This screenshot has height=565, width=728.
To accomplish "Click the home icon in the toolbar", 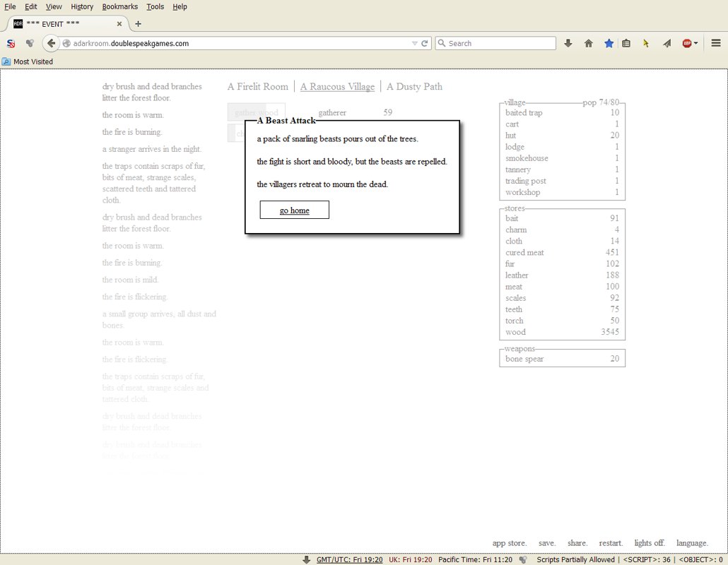I will click(x=588, y=43).
